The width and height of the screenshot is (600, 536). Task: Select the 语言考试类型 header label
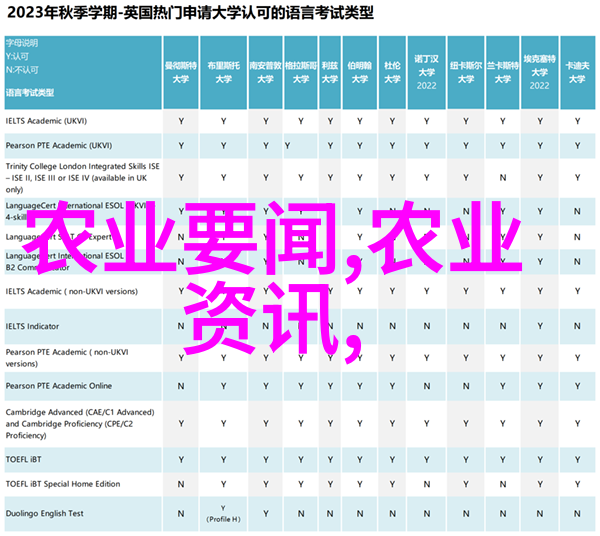[x=30, y=93]
